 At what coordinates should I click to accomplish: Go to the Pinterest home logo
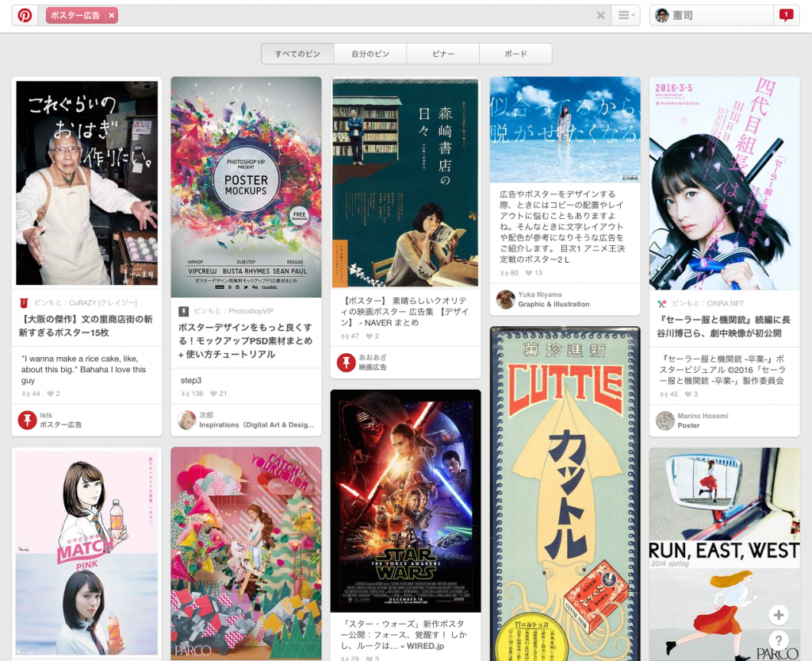[x=25, y=16]
